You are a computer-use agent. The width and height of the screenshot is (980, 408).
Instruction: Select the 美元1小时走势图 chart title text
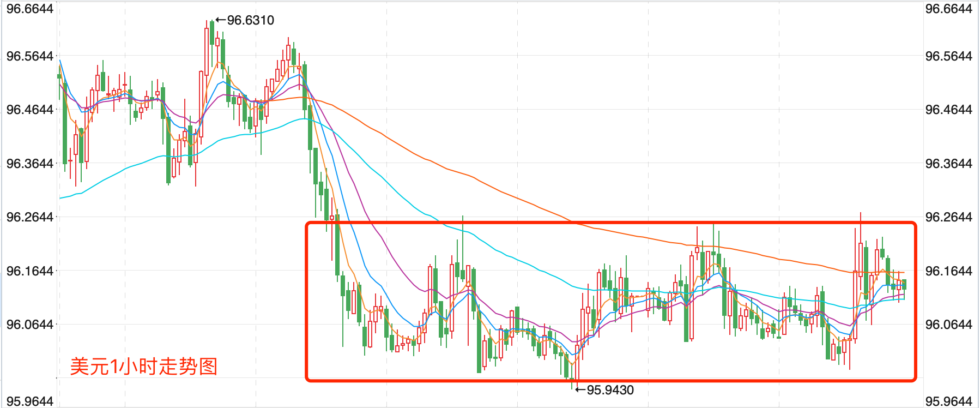144,366
